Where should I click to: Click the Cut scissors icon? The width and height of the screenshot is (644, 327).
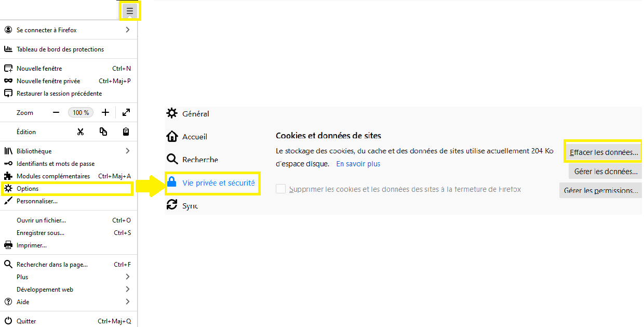[x=81, y=132]
